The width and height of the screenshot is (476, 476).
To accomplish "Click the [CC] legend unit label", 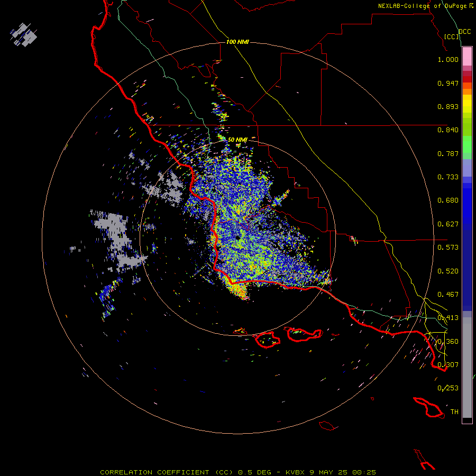I will click(x=451, y=36).
